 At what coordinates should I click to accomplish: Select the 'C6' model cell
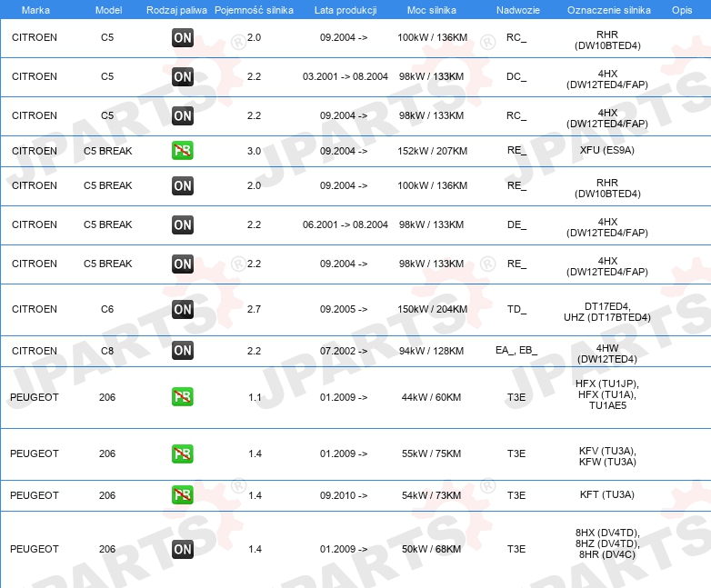pos(107,309)
